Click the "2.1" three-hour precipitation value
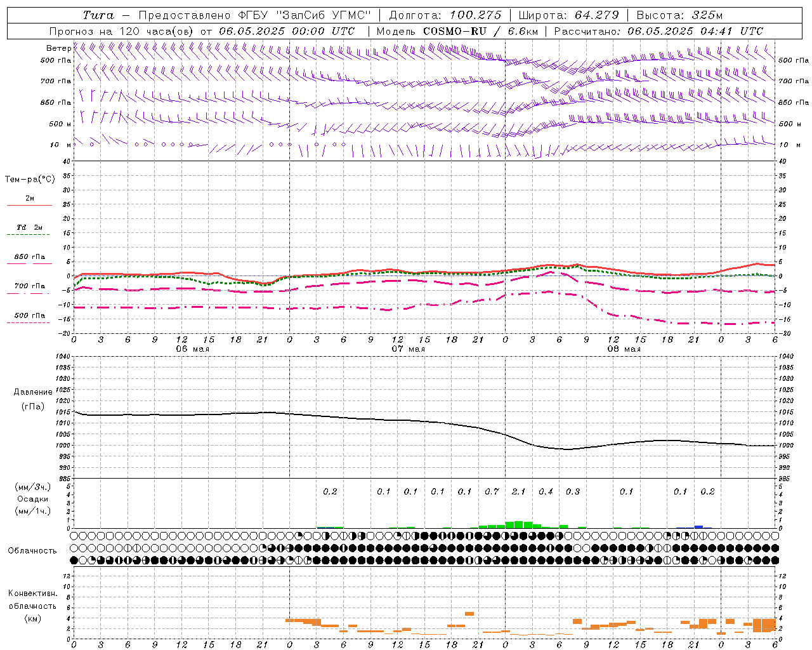Viewport: 812px width, 650px height. click(518, 491)
